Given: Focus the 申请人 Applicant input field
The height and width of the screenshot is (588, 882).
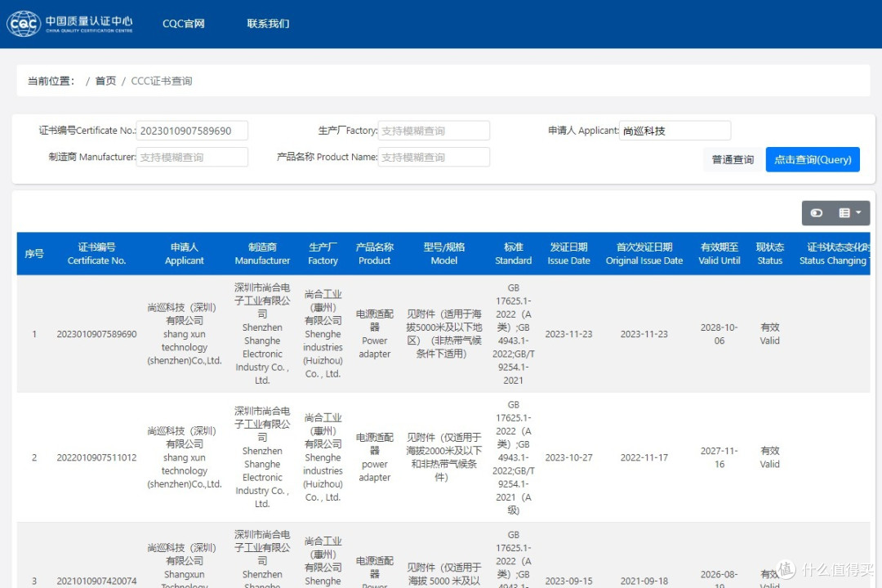Looking at the screenshot, I should [675, 131].
